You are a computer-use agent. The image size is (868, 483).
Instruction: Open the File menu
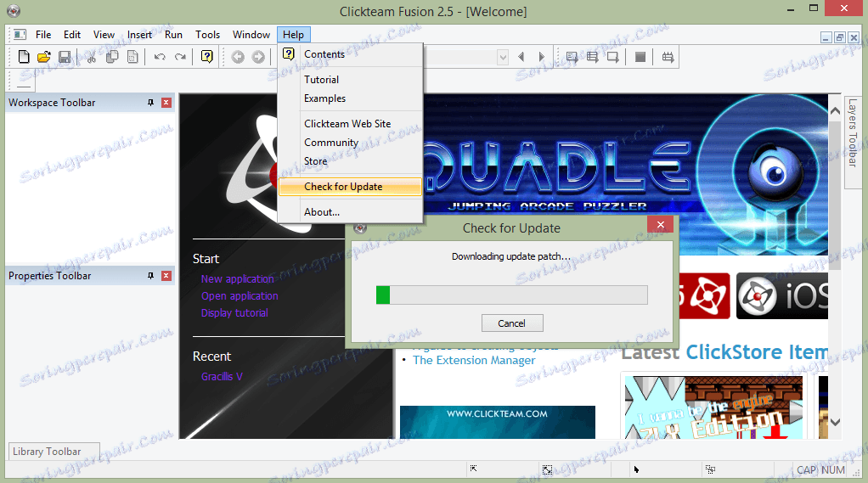click(43, 34)
